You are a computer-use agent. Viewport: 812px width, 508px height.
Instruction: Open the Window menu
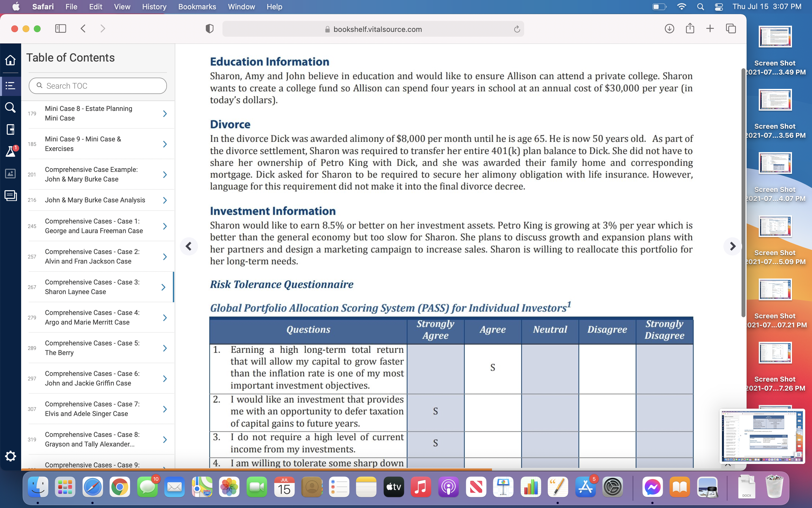coord(241,7)
